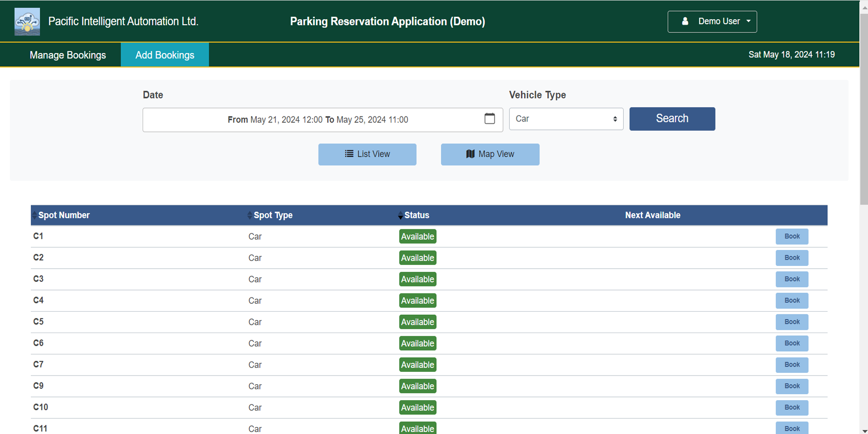Click Car spot type in C2 row
Viewport: 868px width, 434px height.
click(255, 258)
